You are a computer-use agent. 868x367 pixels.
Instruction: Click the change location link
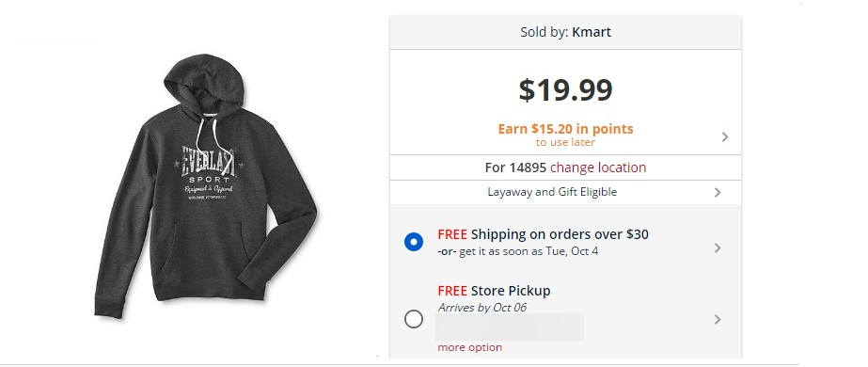[598, 168]
